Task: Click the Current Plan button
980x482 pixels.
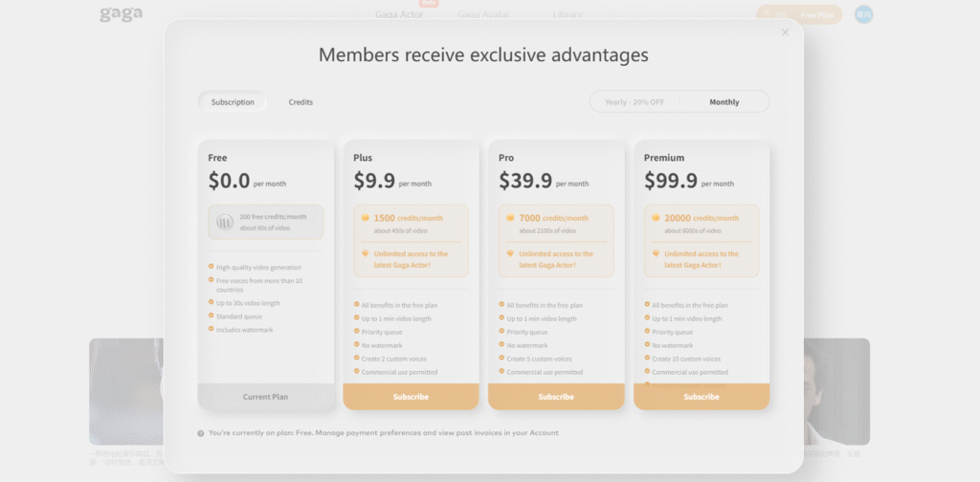Action: (x=265, y=397)
